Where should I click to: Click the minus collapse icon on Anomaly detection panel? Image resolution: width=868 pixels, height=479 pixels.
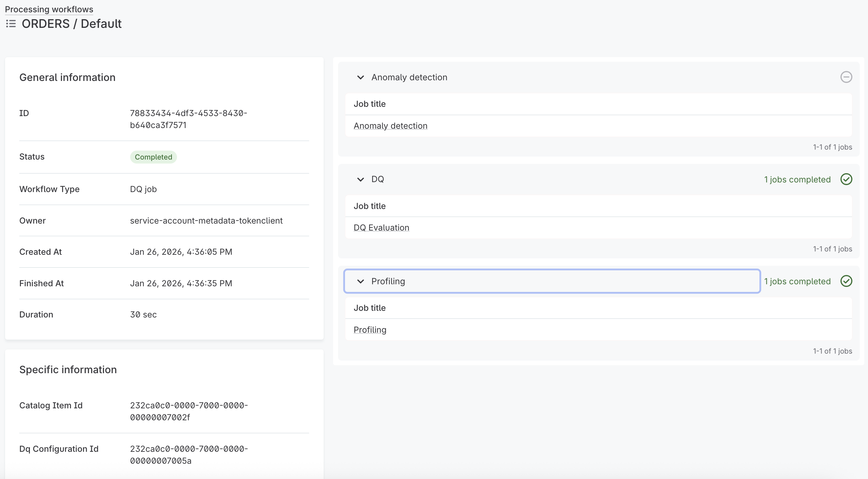tap(846, 77)
